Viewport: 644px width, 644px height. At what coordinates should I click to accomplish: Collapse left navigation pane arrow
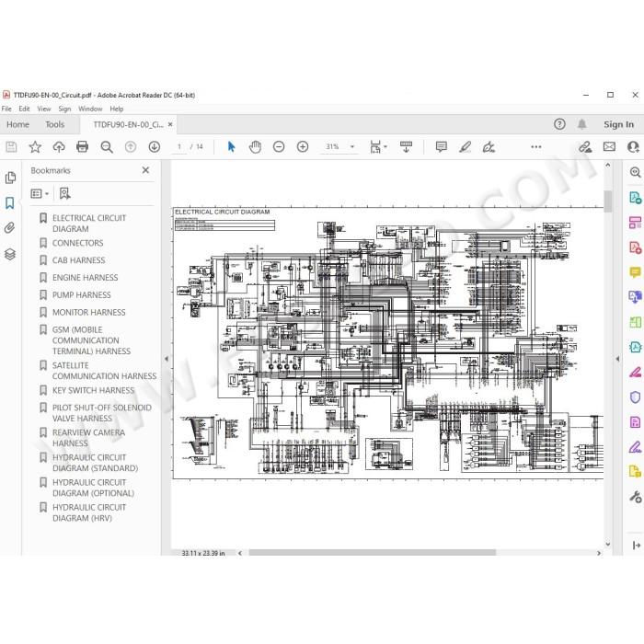click(x=167, y=359)
